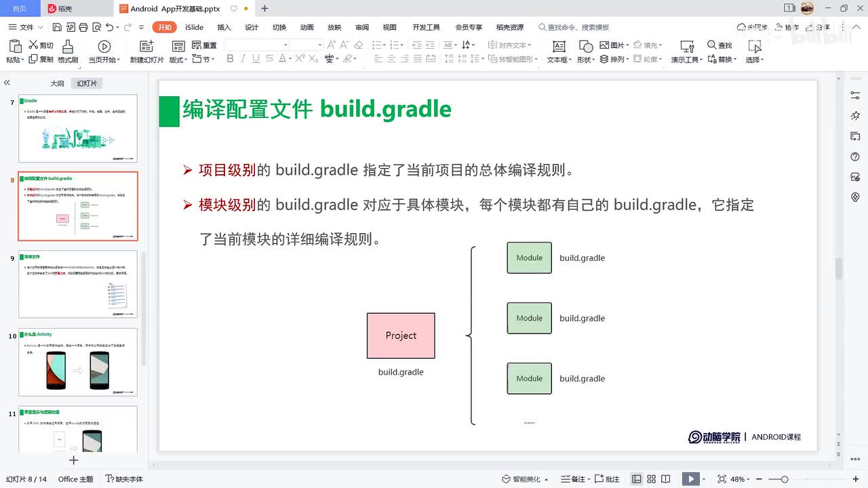The height and width of the screenshot is (488, 868).
Task: Expand the 节 section dropdown
Action: tap(204, 59)
